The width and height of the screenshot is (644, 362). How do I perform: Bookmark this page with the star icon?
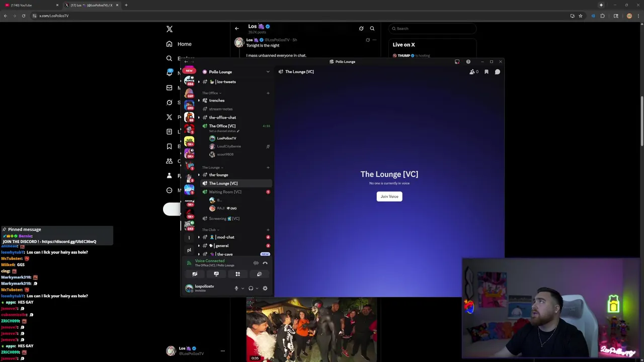pos(581,16)
